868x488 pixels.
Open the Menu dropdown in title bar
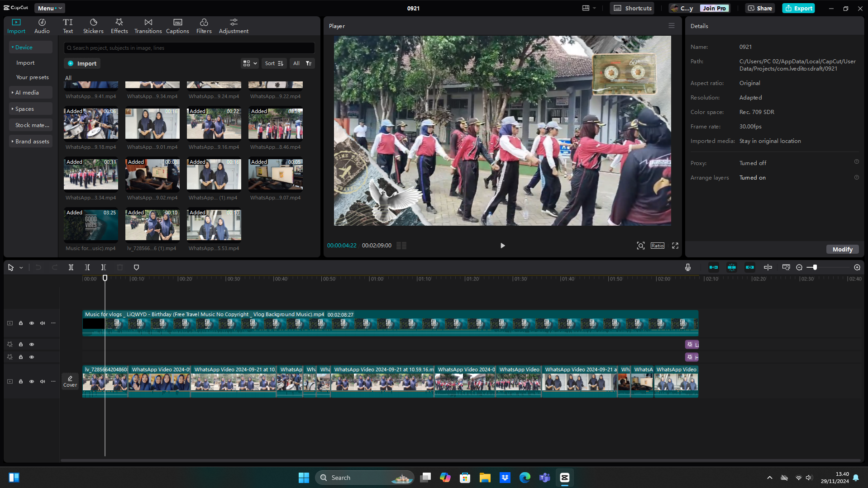[49, 8]
